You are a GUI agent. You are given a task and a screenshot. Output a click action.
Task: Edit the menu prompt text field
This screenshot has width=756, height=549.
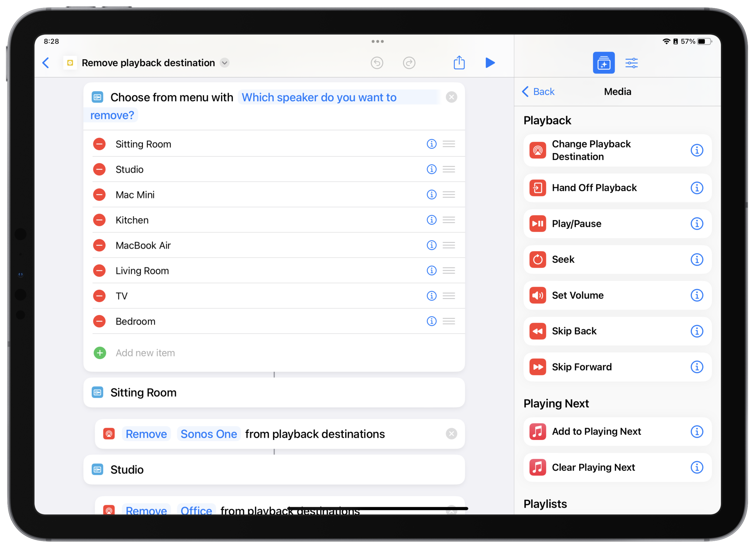tap(319, 98)
